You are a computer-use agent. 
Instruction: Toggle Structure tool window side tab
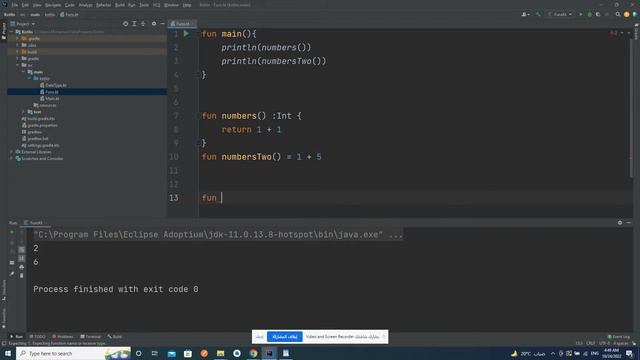pos(4,290)
